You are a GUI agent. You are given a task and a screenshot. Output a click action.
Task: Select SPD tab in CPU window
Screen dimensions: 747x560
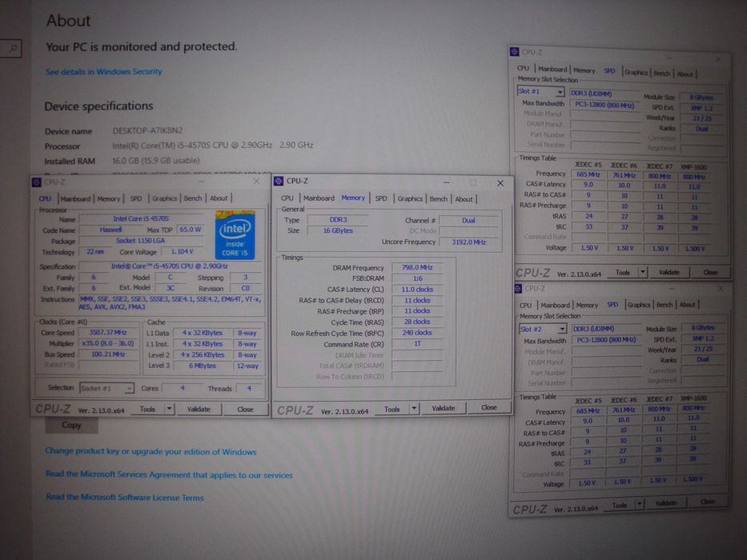(136, 198)
